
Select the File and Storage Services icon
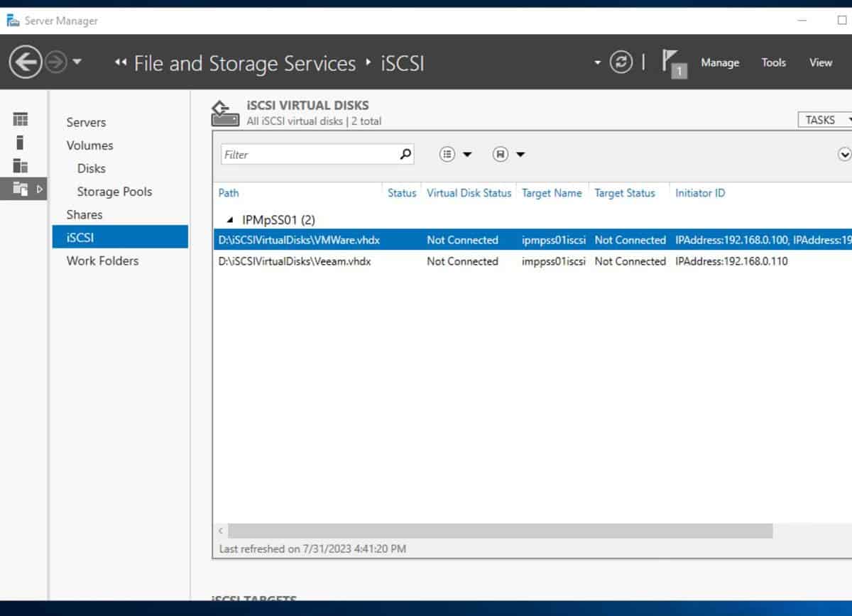pyautogui.click(x=21, y=189)
